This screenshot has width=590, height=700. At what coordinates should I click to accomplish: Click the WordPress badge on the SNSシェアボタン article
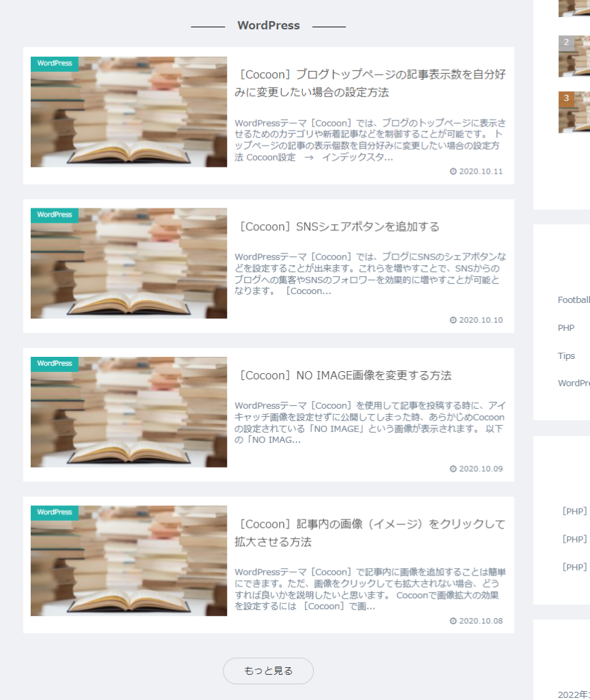click(54, 215)
